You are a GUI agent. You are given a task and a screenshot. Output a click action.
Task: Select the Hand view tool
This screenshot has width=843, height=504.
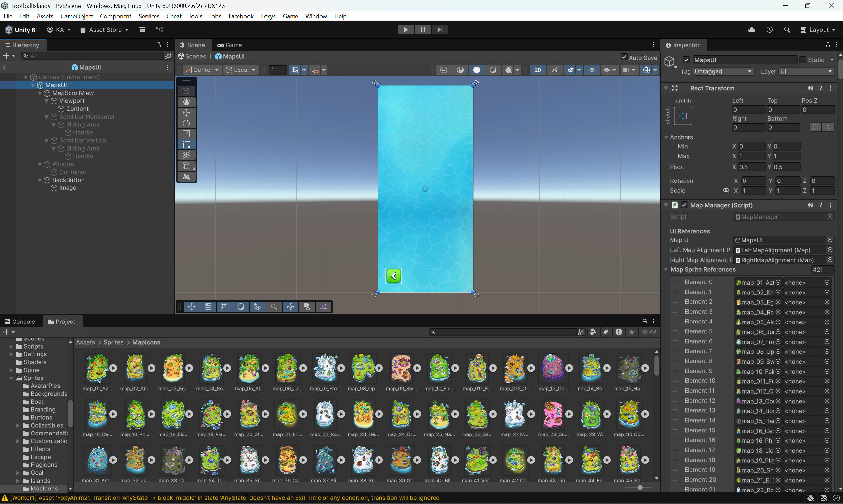(186, 102)
